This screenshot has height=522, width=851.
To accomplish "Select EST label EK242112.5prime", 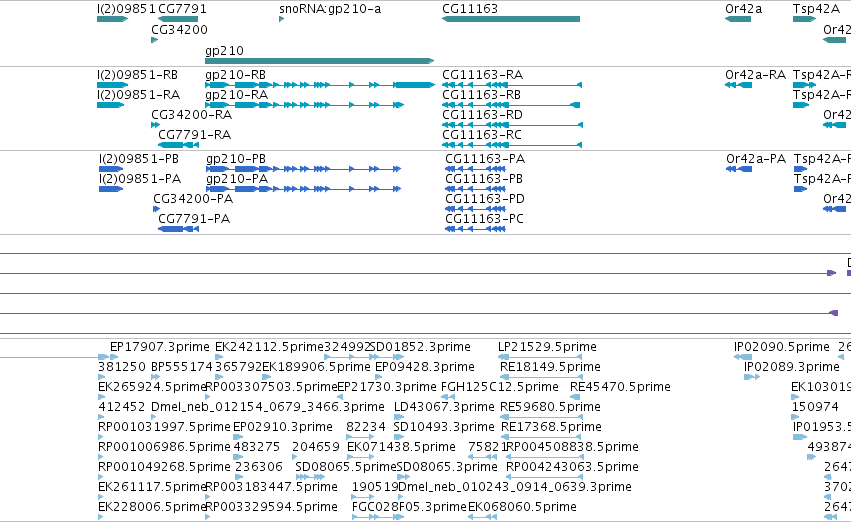I will [x=270, y=347].
